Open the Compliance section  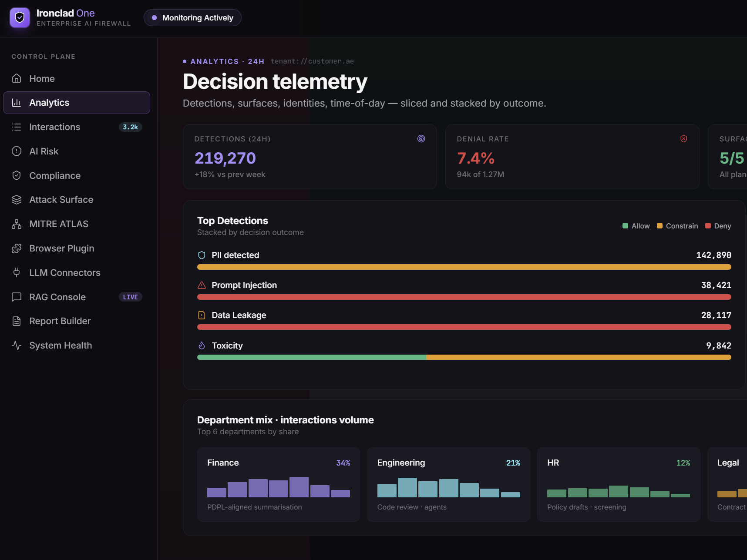click(x=77, y=175)
